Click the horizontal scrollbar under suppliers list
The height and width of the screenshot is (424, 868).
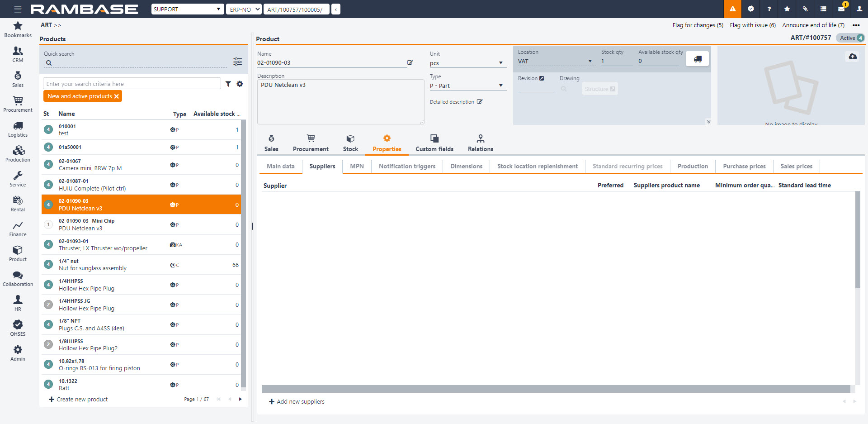click(x=556, y=389)
